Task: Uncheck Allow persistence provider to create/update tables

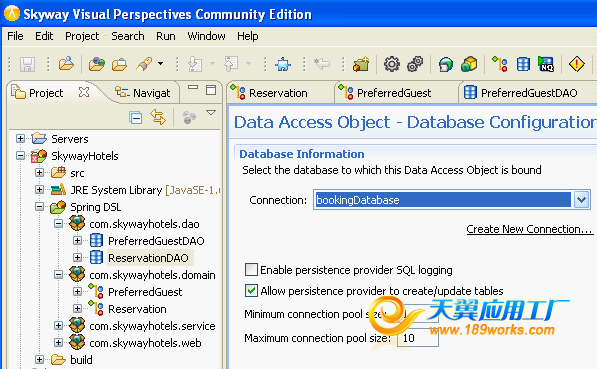Action: 251,291
